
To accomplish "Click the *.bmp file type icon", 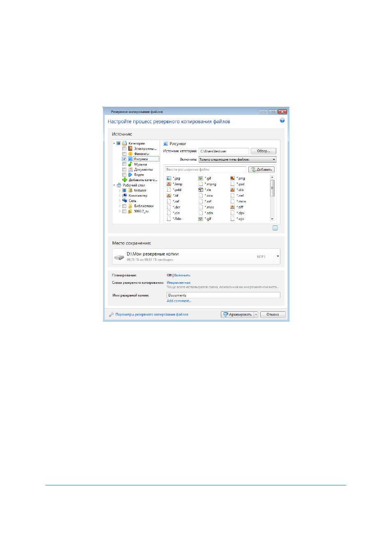I will (x=169, y=184).
